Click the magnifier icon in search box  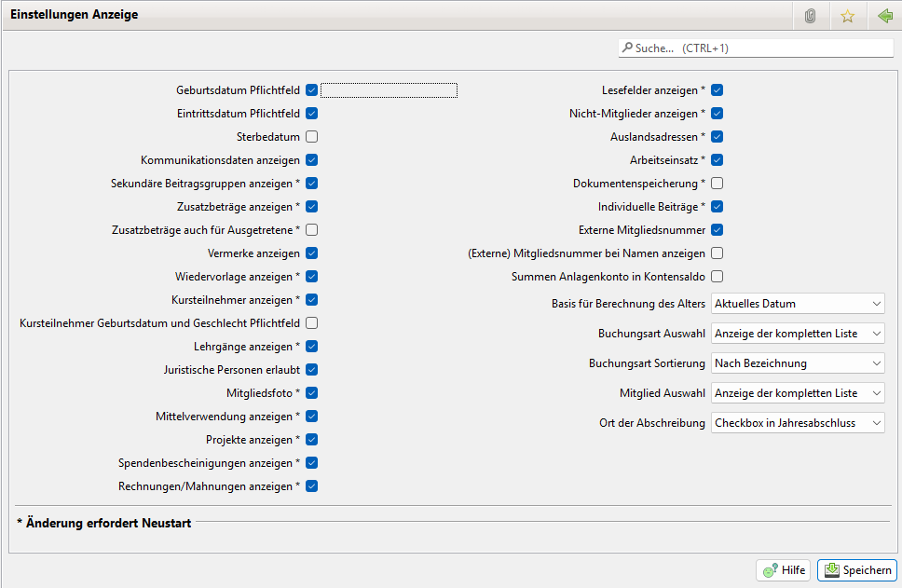627,48
